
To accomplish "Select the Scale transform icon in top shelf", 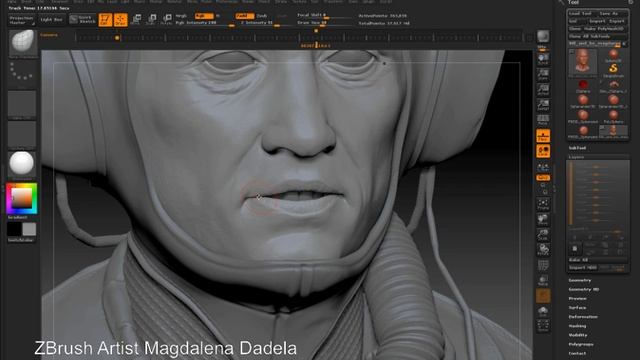I will (x=151, y=19).
